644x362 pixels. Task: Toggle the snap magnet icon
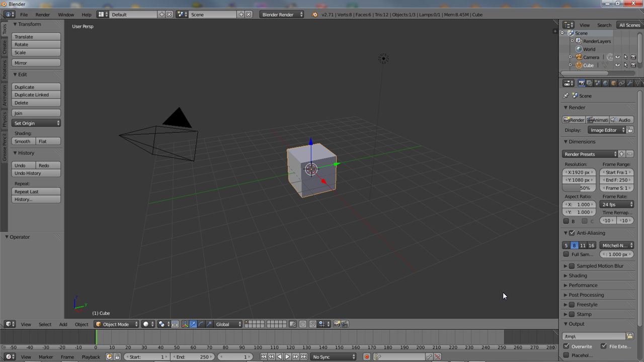312,324
